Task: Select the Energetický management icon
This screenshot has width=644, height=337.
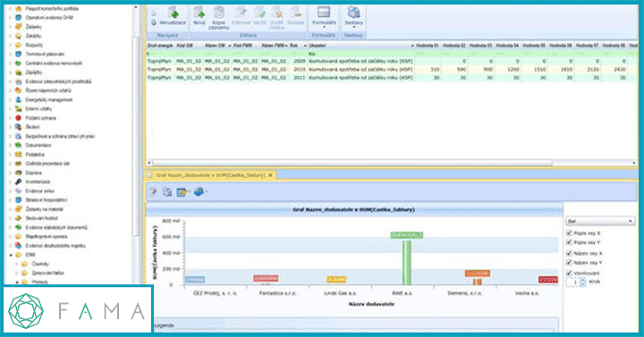Action: coord(19,100)
